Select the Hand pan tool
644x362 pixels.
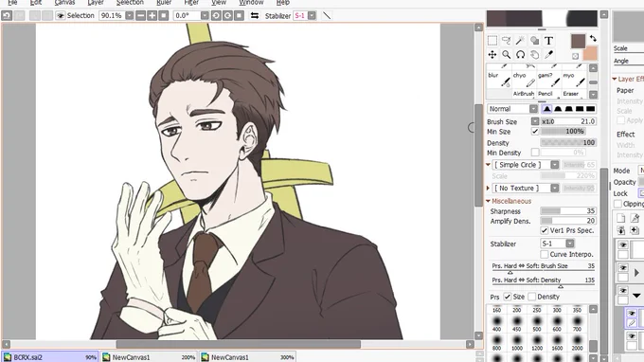click(x=534, y=55)
